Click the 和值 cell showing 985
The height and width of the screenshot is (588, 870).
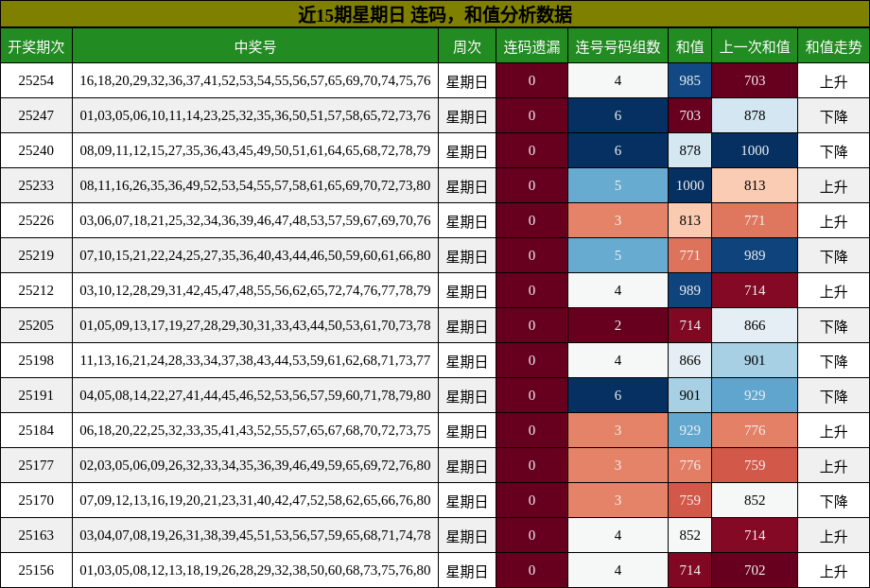[689, 80]
